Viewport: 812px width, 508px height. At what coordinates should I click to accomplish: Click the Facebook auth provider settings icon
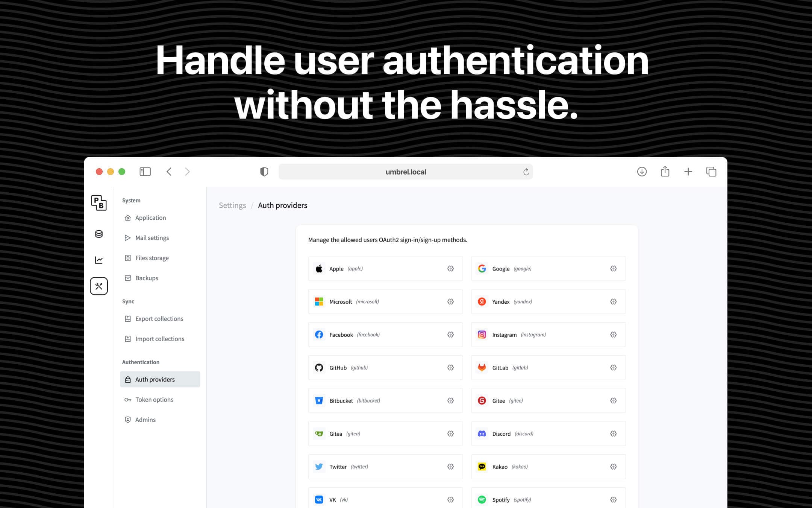click(x=450, y=334)
